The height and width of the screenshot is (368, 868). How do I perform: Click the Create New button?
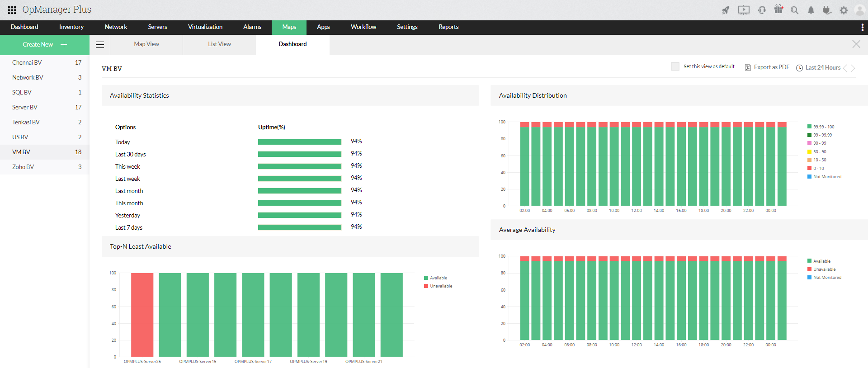45,45
